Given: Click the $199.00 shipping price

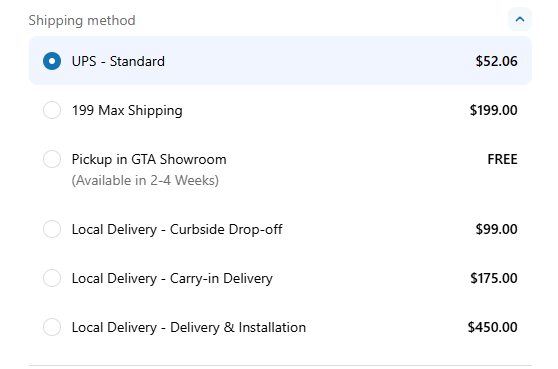Looking at the screenshot, I should (494, 110).
